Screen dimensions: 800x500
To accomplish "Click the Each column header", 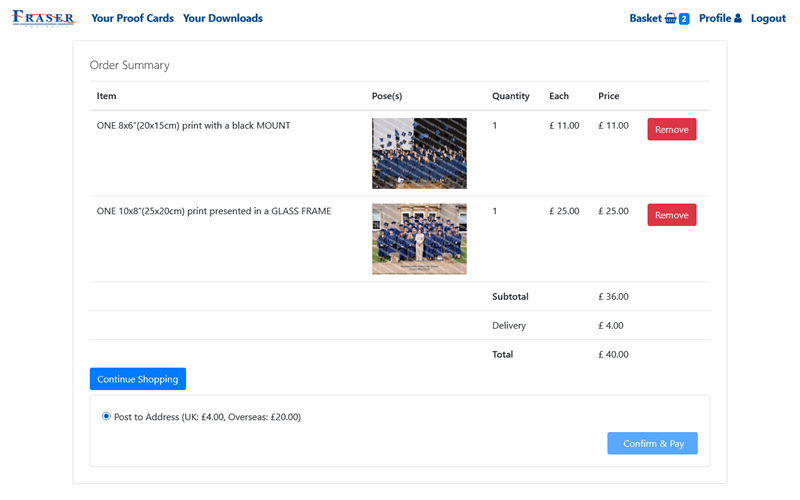I will click(x=559, y=96).
